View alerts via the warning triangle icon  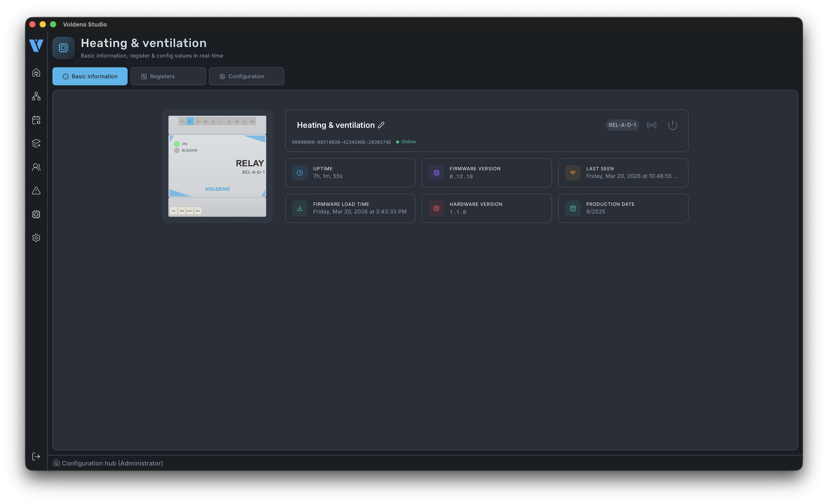click(36, 191)
